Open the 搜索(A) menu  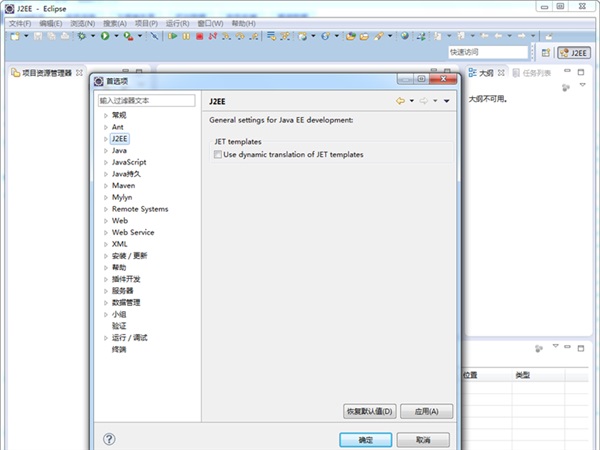click(x=115, y=23)
